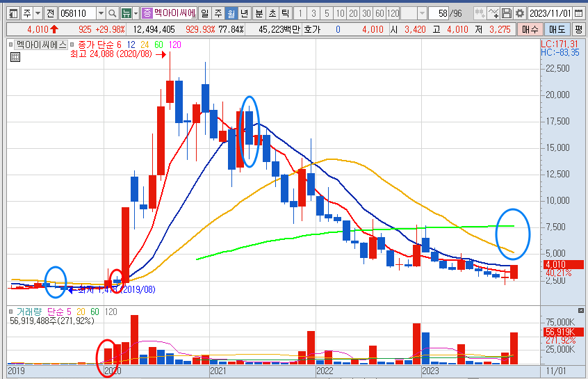Select interval 10 button

tap(340, 14)
